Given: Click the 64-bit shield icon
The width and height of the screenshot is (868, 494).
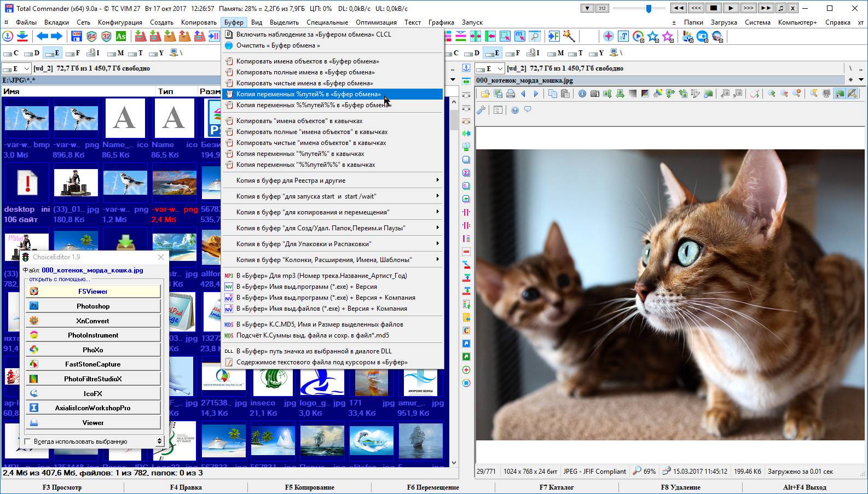Looking at the screenshot, I should [x=91, y=36].
